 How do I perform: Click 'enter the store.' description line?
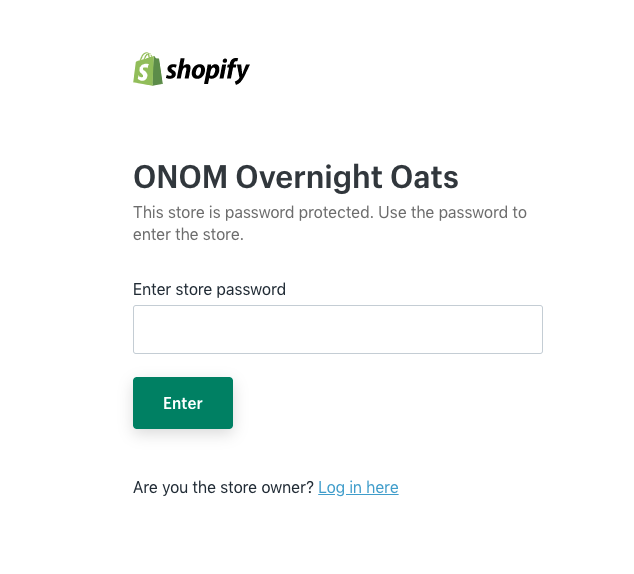coord(188,234)
